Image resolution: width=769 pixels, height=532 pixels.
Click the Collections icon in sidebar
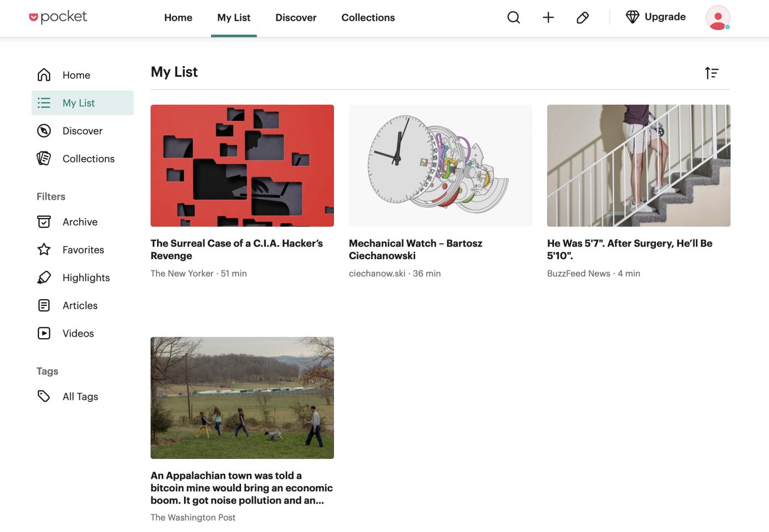coord(44,159)
